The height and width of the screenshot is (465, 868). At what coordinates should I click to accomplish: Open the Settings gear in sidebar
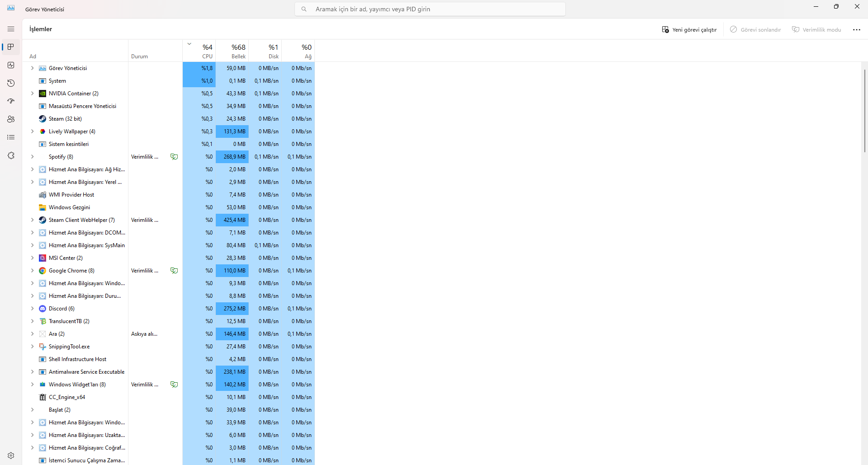pyautogui.click(x=11, y=456)
